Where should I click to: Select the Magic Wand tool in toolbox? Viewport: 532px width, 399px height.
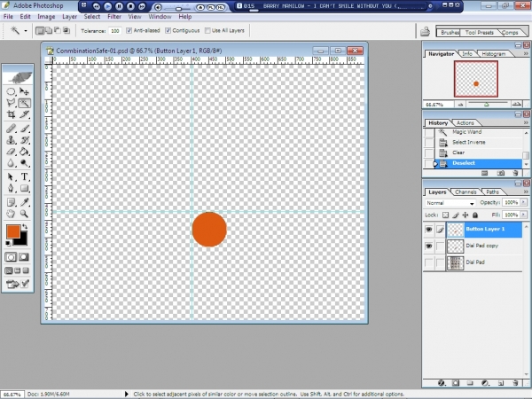pos(24,103)
